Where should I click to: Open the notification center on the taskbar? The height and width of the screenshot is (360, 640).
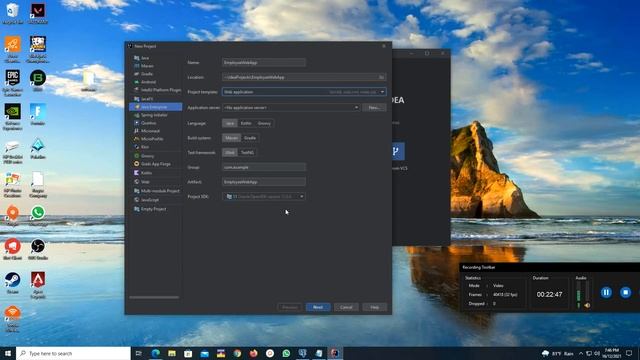[629, 353]
